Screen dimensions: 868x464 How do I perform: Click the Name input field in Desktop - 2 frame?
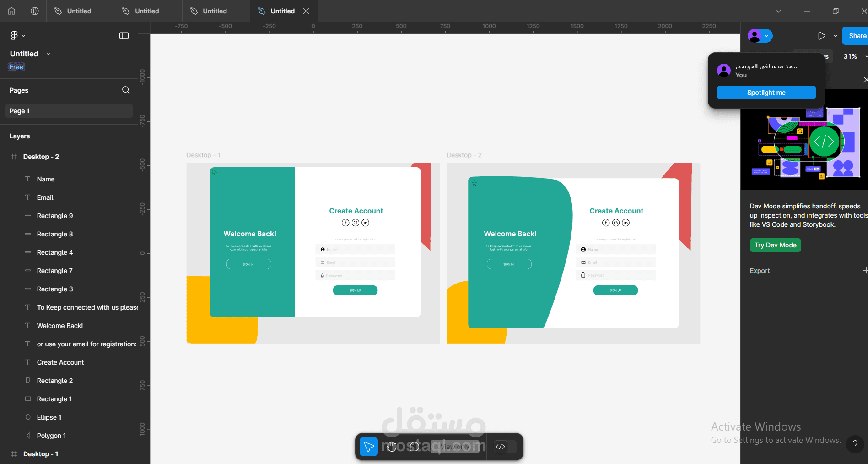tap(615, 249)
